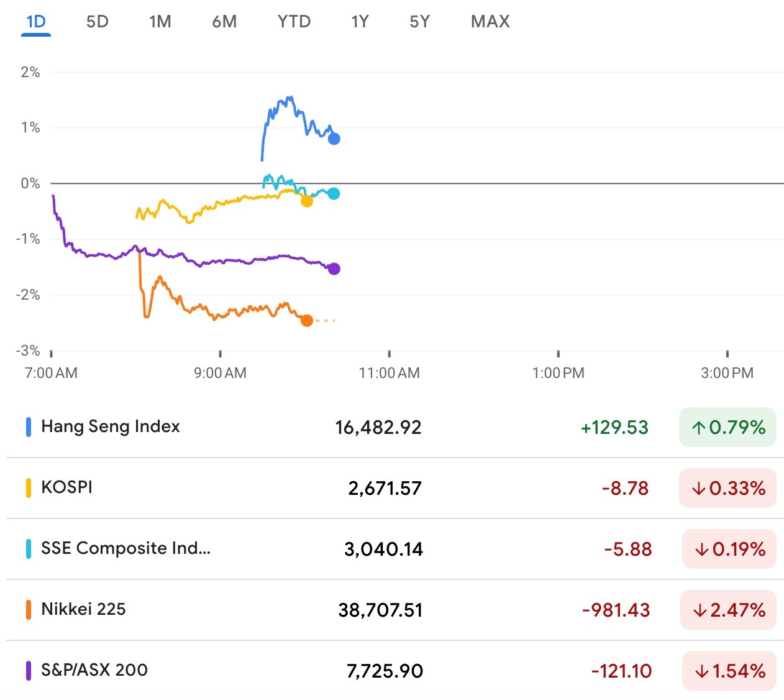Screen dimensions: 784x700
Task: Click the purple ASX endpoint dot
Action: 334,269
